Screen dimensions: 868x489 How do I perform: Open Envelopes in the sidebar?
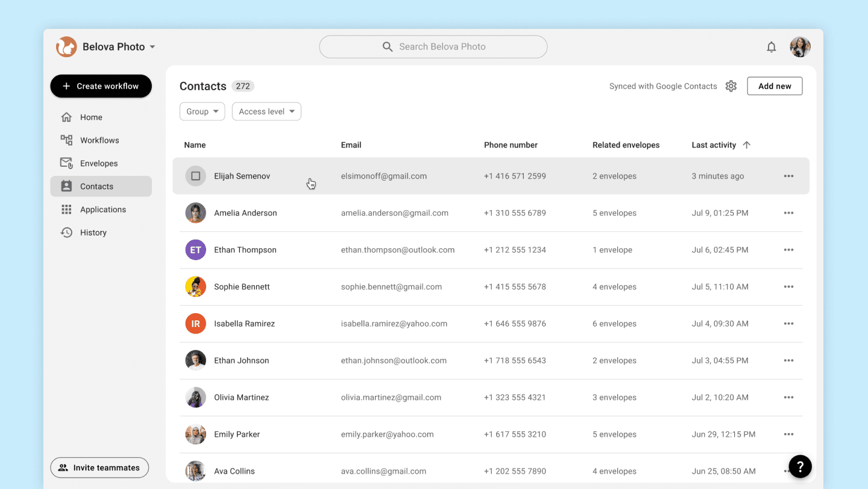[x=101, y=163]
